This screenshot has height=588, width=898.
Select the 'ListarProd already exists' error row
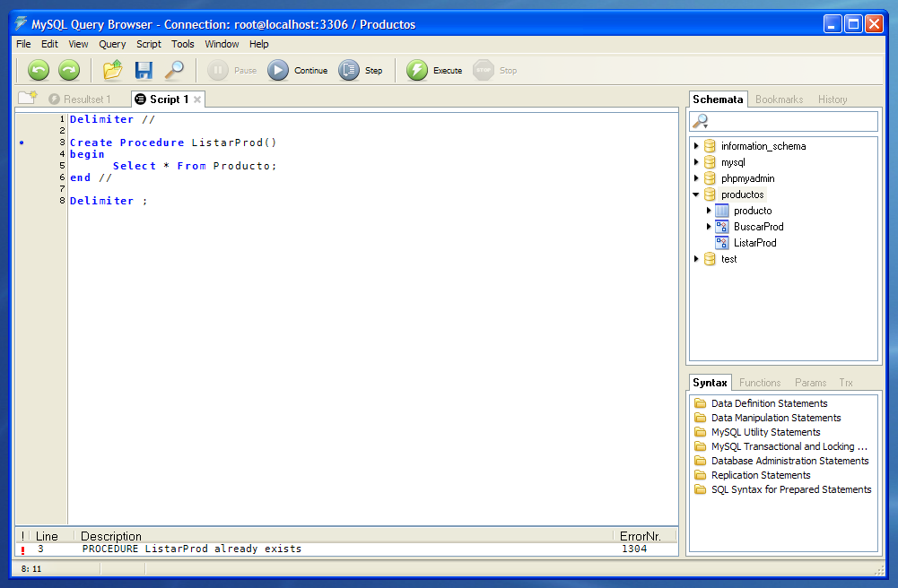(346, 549)
